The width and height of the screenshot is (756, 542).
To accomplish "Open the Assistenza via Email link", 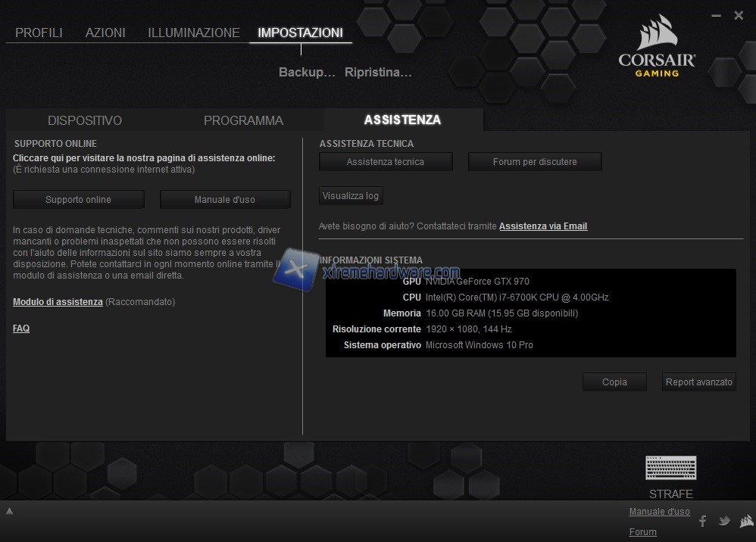I will (x=542, y=226).
